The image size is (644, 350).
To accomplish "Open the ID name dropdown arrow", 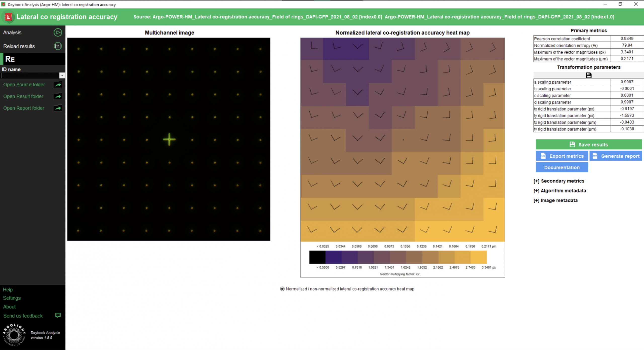I will pyautogui.click(x=62, y=75).
